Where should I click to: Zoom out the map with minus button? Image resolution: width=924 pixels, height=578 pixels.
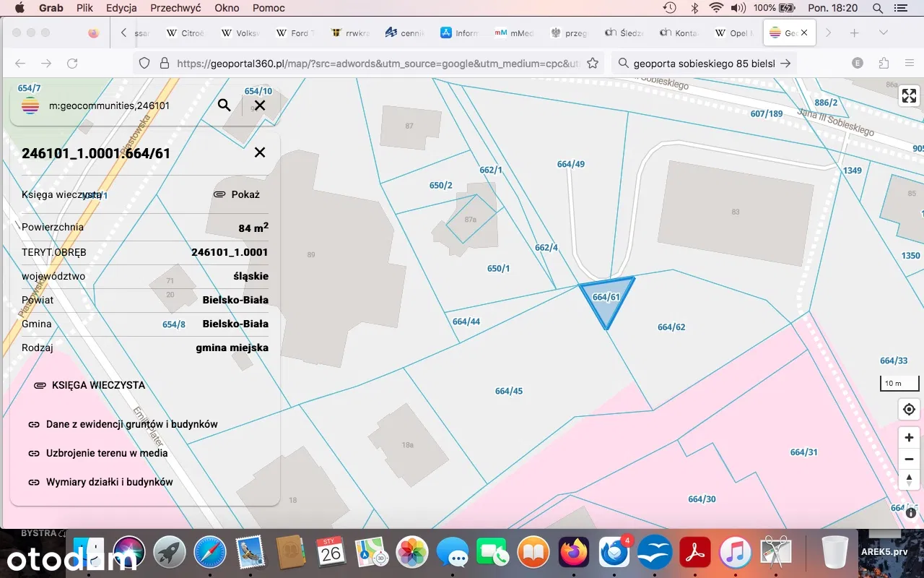pyautogui.click(x=909, y=460)
